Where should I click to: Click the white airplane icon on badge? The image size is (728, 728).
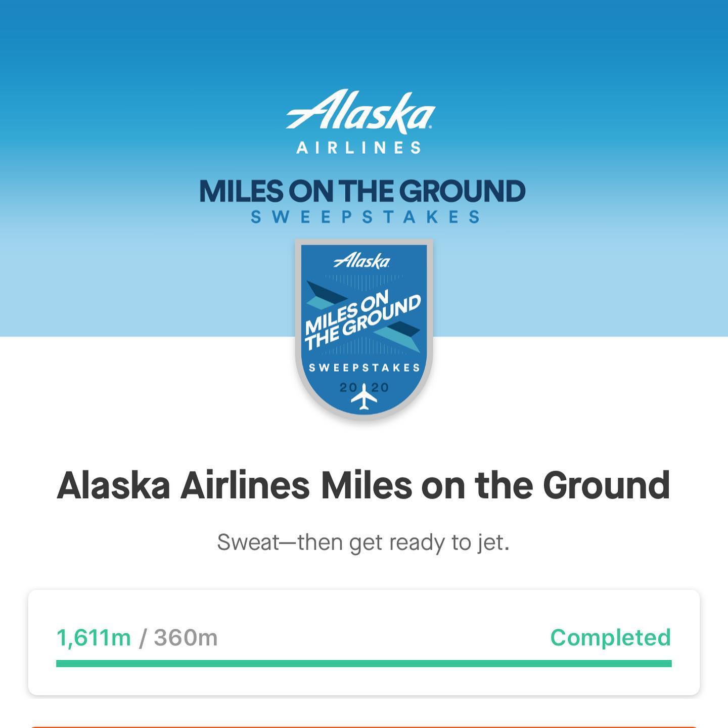coord(364,397)
